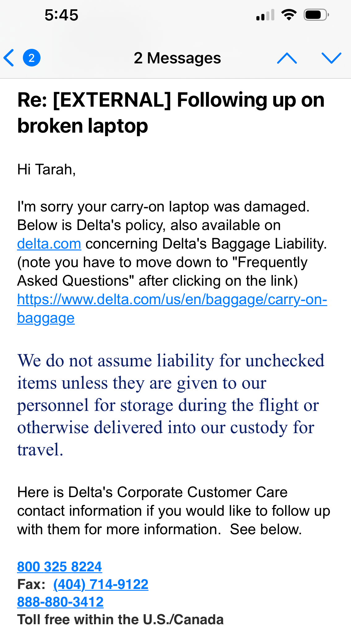Image resolution: width=351 pixels, height=644 pixels.
Task: Tap the 5:45 clock in status bar
Action: pyautogui.click(x=61, y=15)
